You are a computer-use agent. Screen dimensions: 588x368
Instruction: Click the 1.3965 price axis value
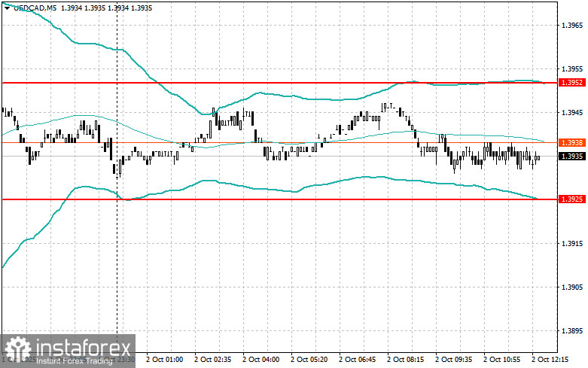point(572,26)
